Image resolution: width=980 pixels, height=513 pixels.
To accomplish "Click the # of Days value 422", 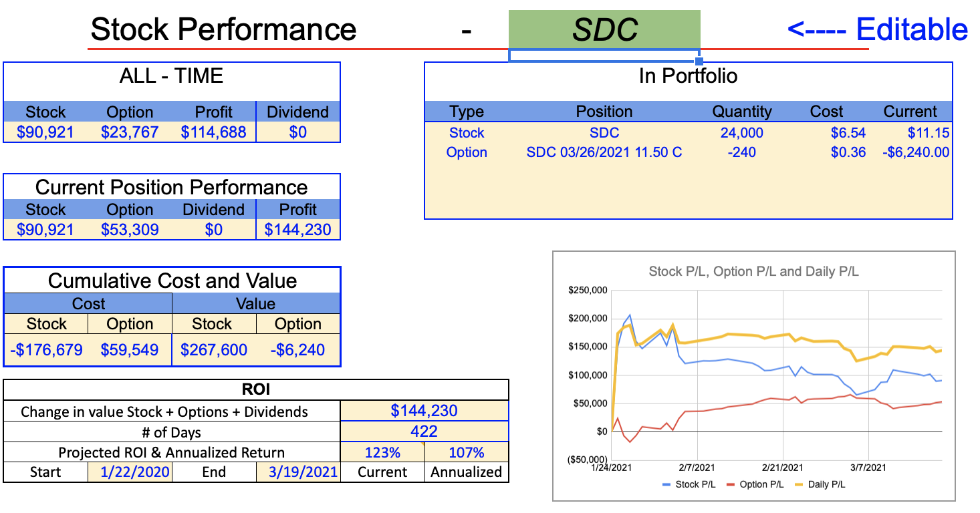I will pos(424,432).
